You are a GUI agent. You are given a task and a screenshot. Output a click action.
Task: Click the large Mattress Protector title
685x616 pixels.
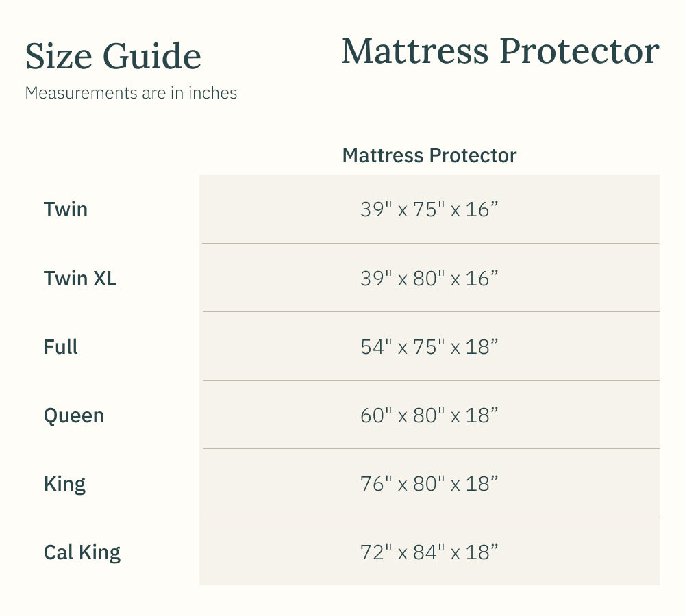point(500,51)
